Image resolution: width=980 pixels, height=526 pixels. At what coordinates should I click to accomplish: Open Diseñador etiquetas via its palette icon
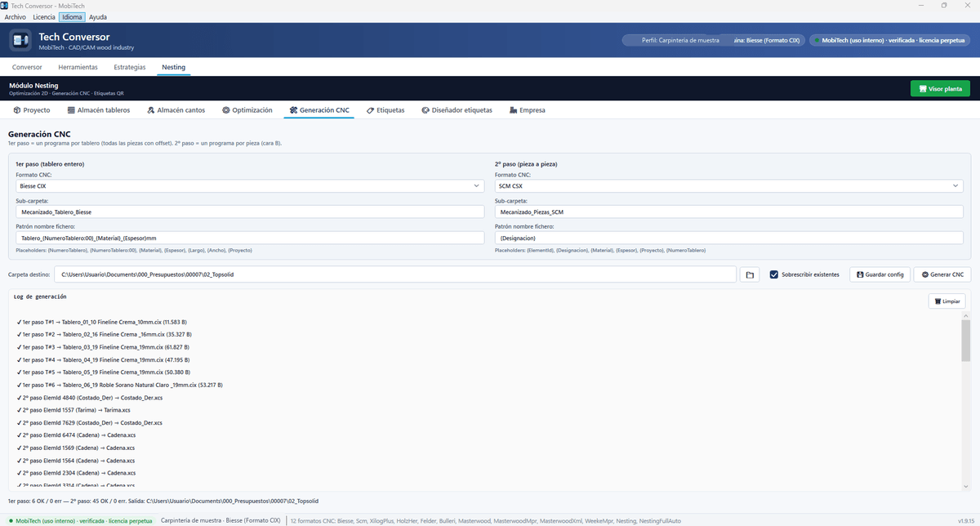click(x=425, y=110)
